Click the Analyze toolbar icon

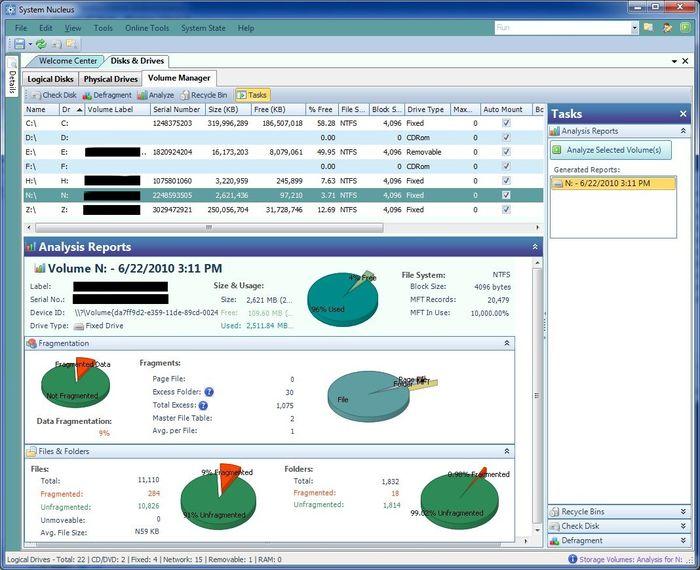[142, 95]
